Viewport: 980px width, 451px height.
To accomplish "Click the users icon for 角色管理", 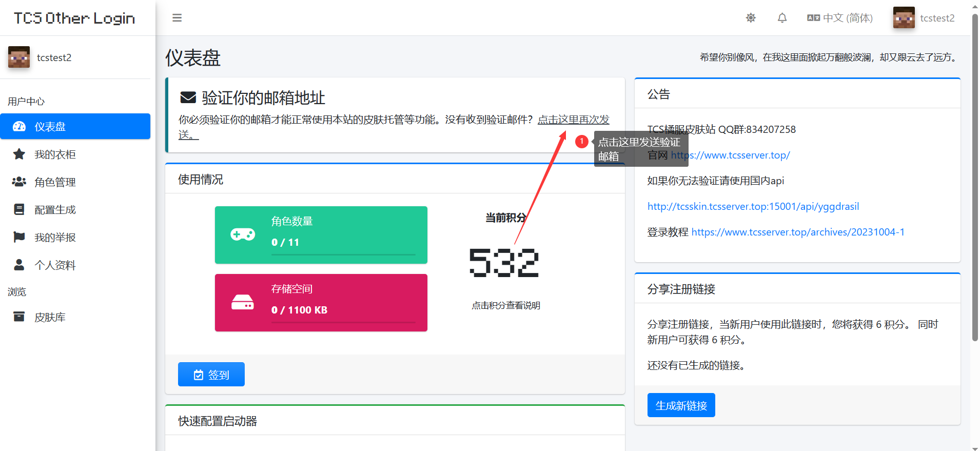I will coord(19,182).
